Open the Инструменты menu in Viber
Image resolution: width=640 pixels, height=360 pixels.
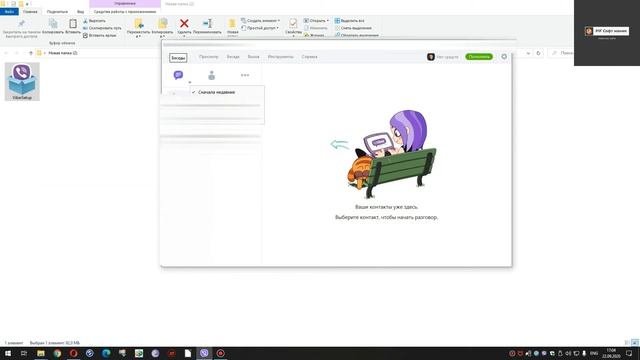coord(280,57)
